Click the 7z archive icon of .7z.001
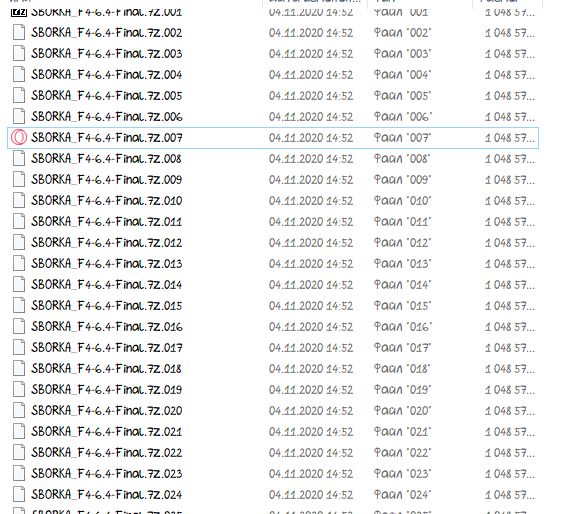583x514 pixels. pos(19,13)
